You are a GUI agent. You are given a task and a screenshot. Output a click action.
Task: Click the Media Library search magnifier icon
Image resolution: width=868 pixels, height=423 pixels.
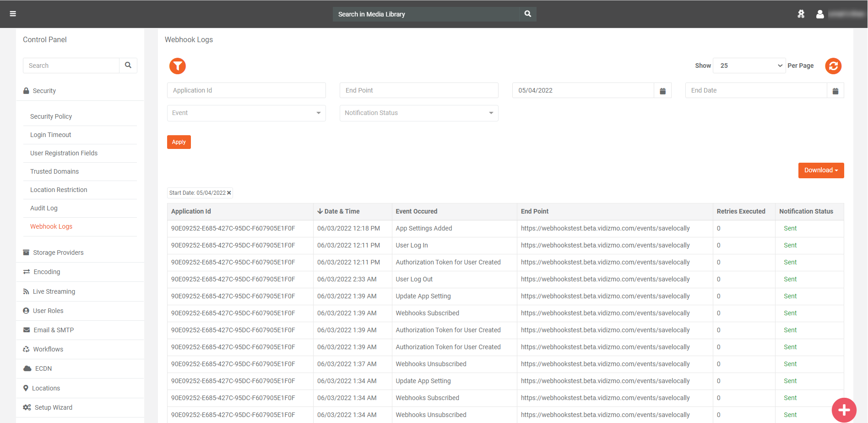tap(527, 14)
